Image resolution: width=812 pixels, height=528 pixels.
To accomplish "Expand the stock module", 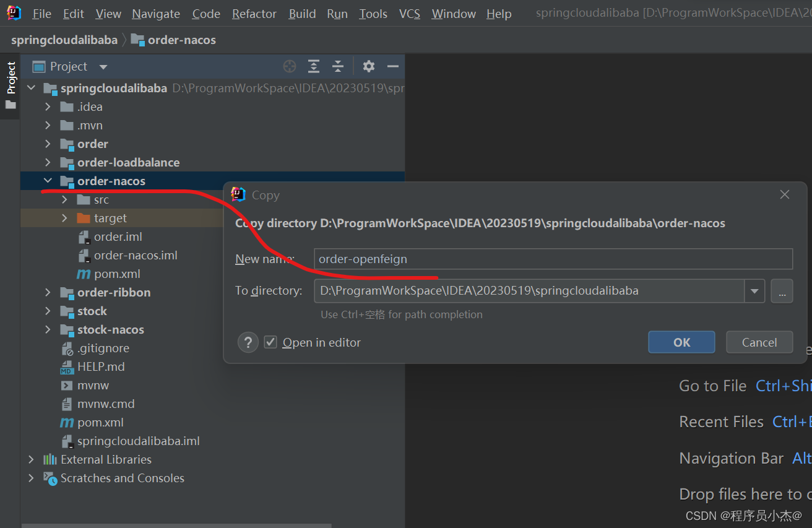I will point(48,311).
